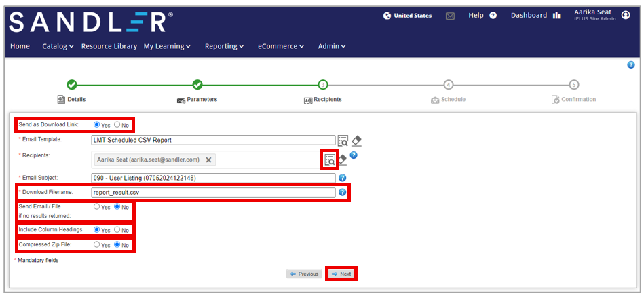Open the Admin dropdown menu
The image size is (644, 298).
332,46
